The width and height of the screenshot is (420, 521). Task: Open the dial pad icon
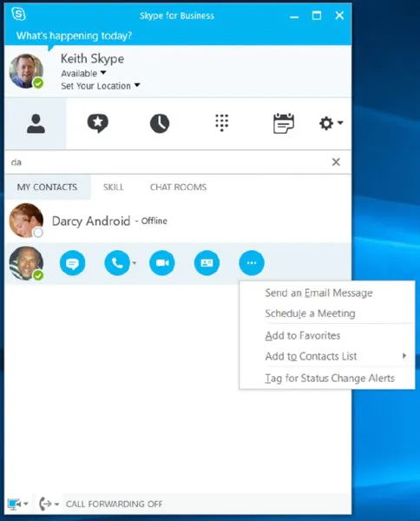click(x=222, y=122)
